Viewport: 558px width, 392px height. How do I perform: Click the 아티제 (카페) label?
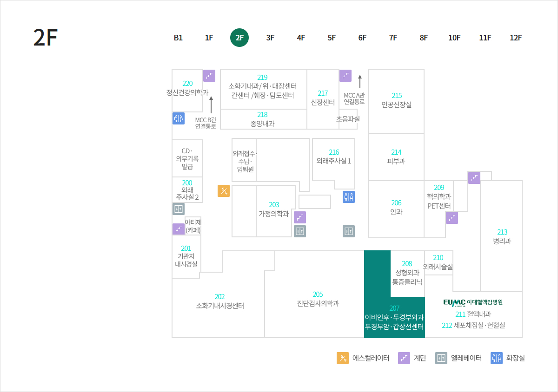pyautogui.click(x=193, y=226)
